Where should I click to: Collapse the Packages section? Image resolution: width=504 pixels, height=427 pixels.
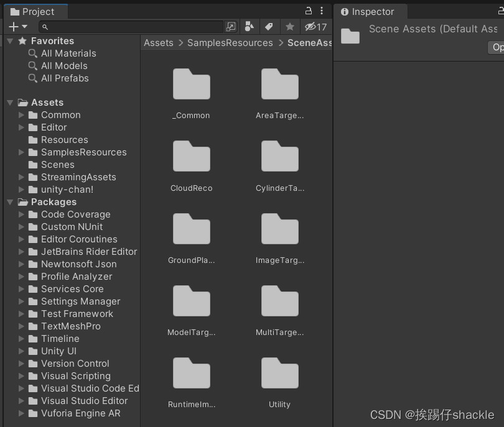11,202
